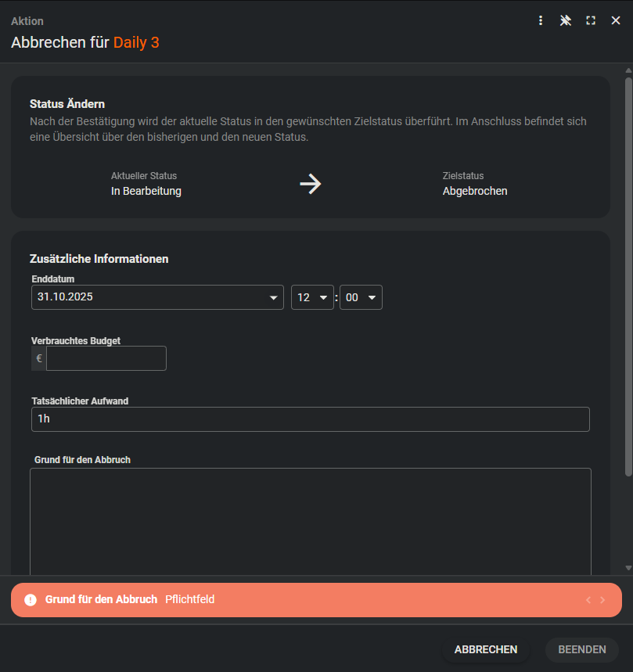Go to the next validation error

point(602,600)
